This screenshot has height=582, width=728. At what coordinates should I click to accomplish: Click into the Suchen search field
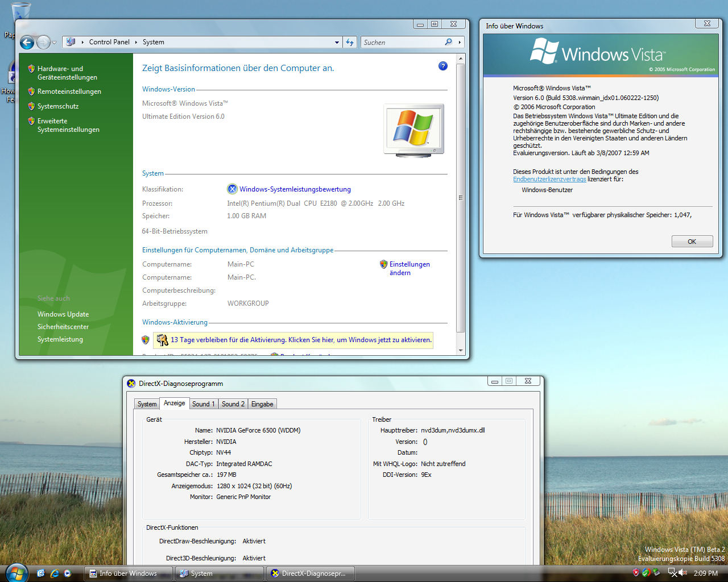click(x=403, y=43)
